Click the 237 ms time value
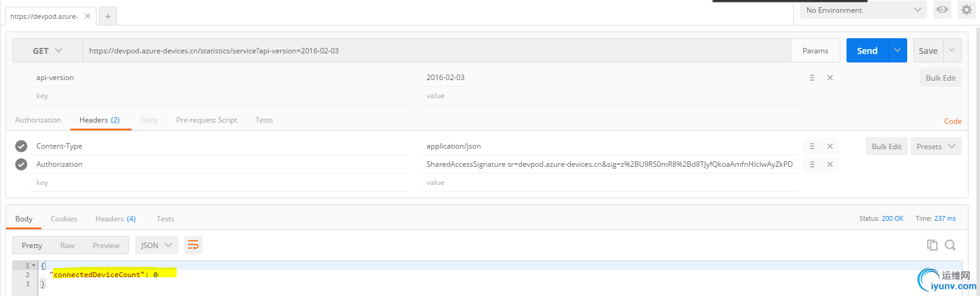 (x=945, y=218)
